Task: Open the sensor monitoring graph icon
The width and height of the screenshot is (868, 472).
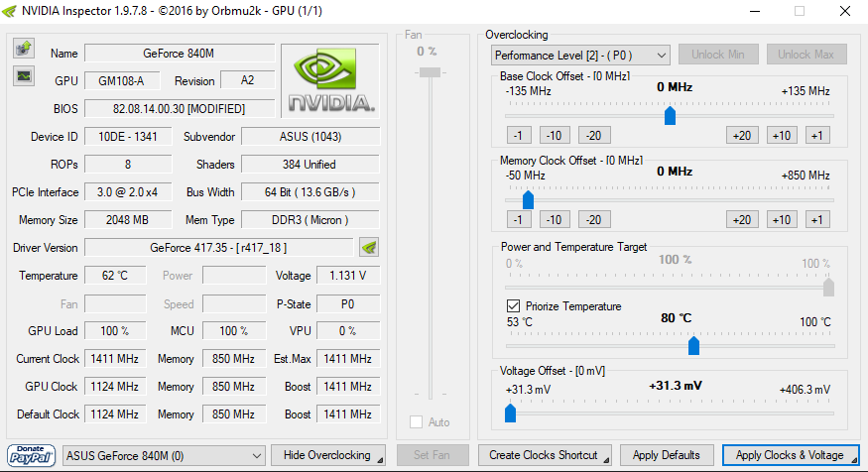Action: click(23, 76)
